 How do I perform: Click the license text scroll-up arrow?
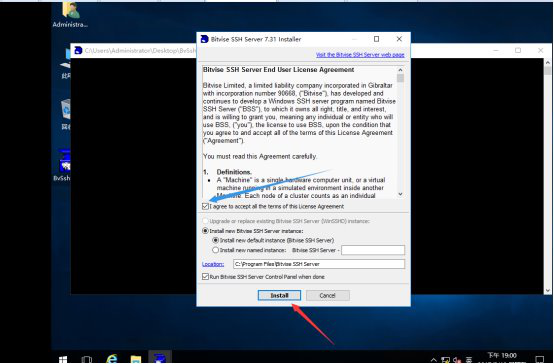[400, 70]
